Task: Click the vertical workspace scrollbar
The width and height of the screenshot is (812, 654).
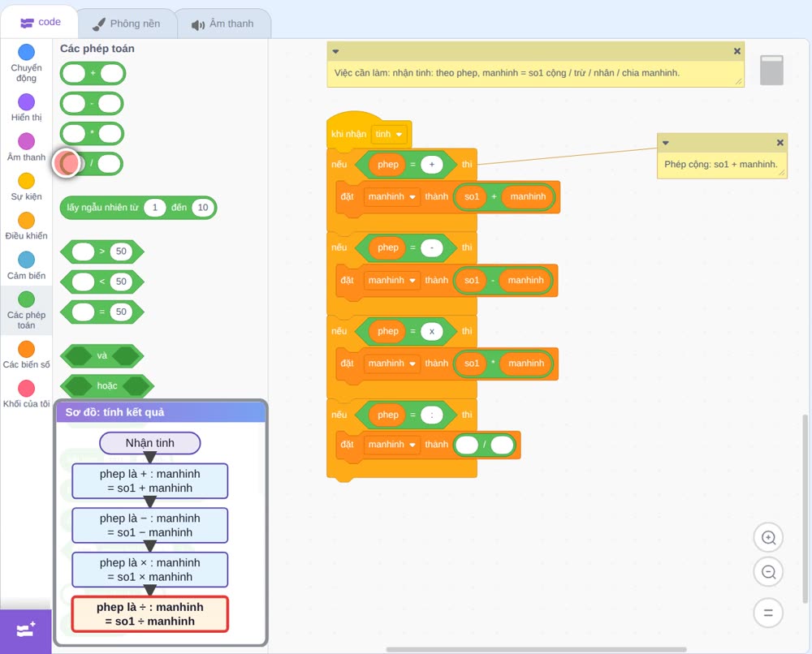Action: click(804, 509)
